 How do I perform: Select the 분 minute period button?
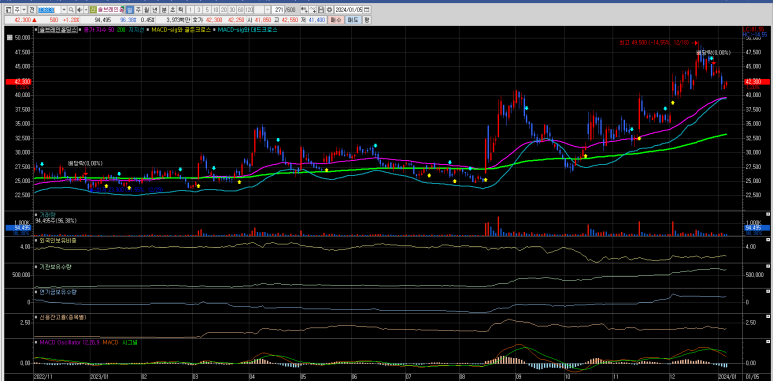pos(164,10)
